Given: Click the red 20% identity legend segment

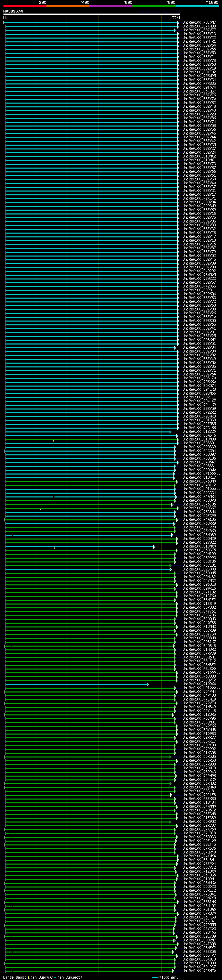Looking at the screenshot, I should pos(25,6).
